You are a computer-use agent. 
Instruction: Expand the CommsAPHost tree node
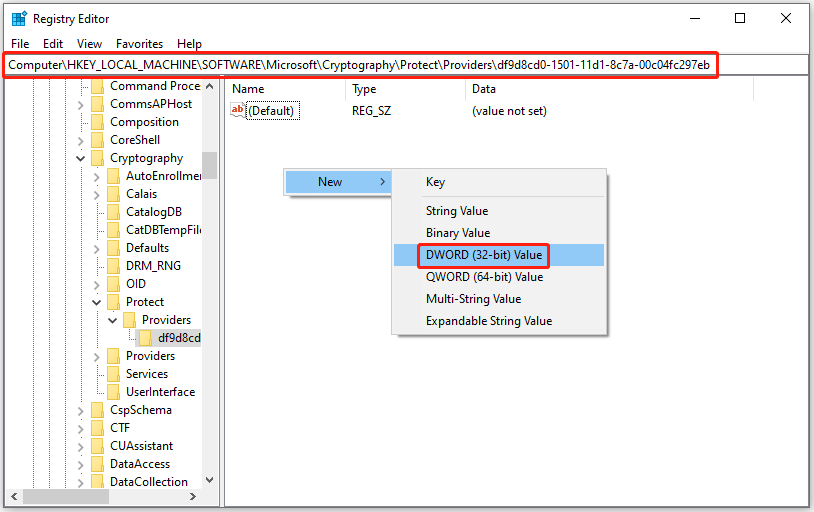(x=80, y=105)
